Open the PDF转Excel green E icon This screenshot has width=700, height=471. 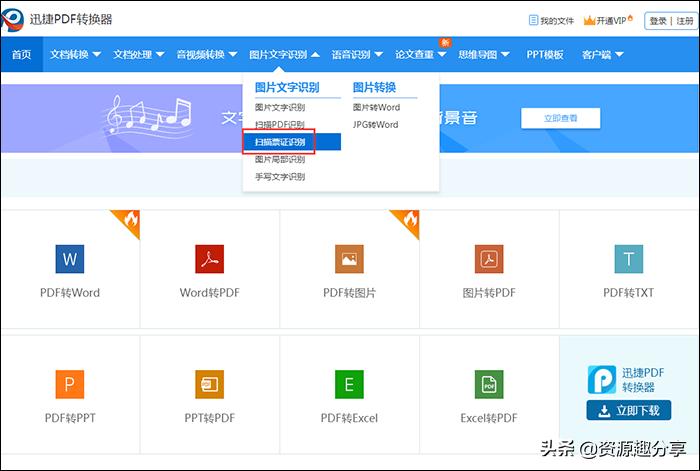tap(349, 384)
